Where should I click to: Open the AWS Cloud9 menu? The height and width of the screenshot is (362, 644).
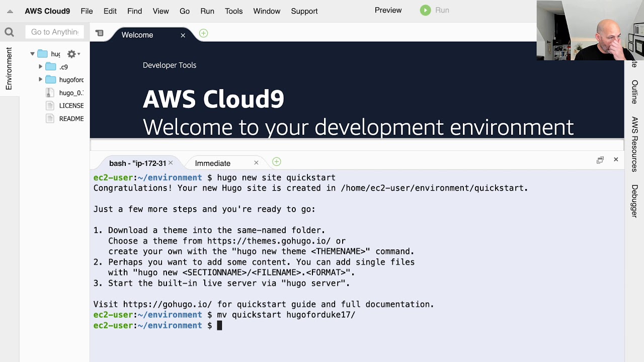(x=47, y=11)
